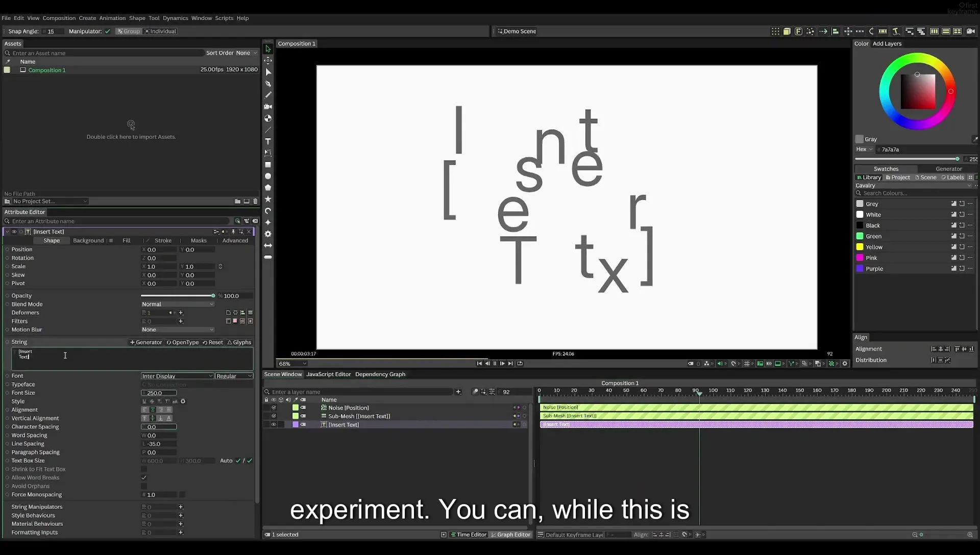Switch to the Add Layers tab
The image size is (980, 555).
(887, 44)
